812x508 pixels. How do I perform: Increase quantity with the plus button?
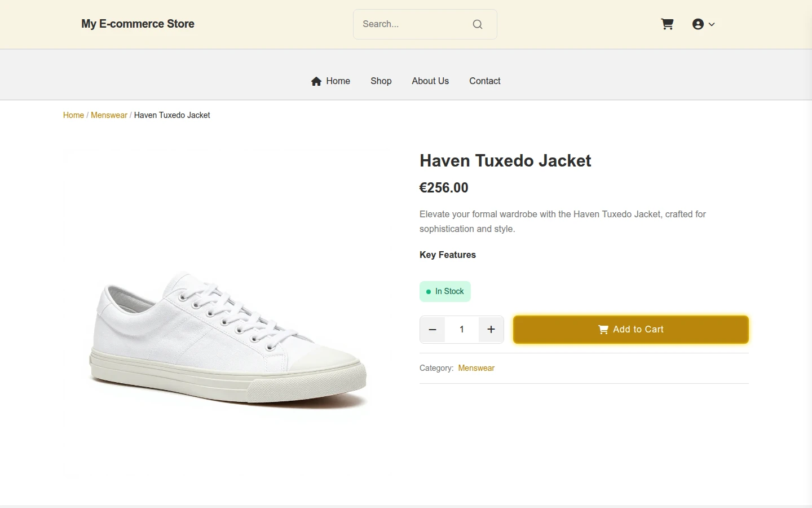point(491,330)
